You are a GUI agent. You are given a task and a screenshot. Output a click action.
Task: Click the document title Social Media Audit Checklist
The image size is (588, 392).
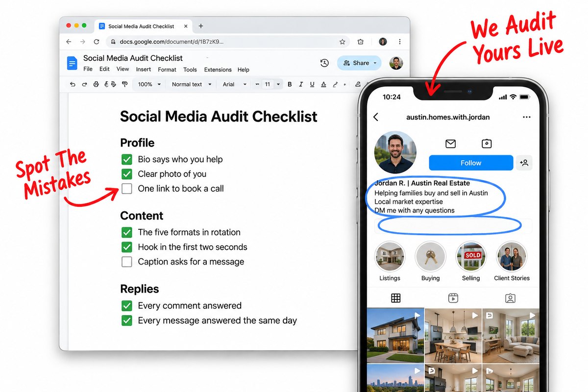click(133, 58)
